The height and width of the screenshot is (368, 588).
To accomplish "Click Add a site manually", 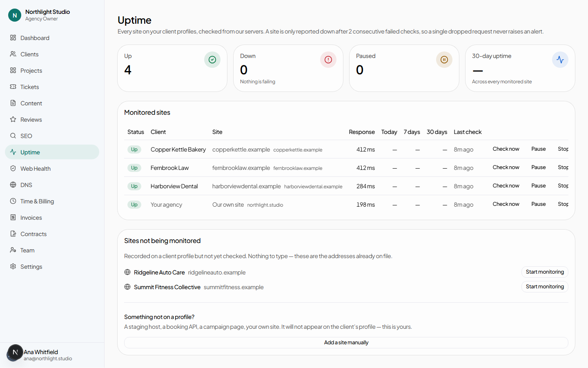I will 346,342.
